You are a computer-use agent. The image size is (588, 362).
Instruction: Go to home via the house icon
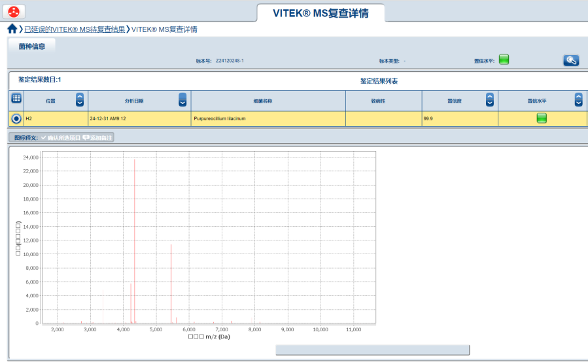coord(12,29)
